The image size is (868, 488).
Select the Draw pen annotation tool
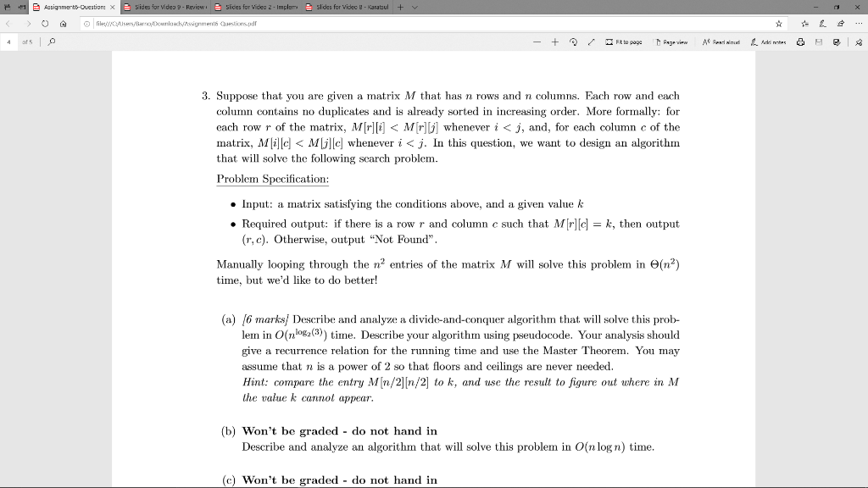pyautogui.click(x=592, y=42)
